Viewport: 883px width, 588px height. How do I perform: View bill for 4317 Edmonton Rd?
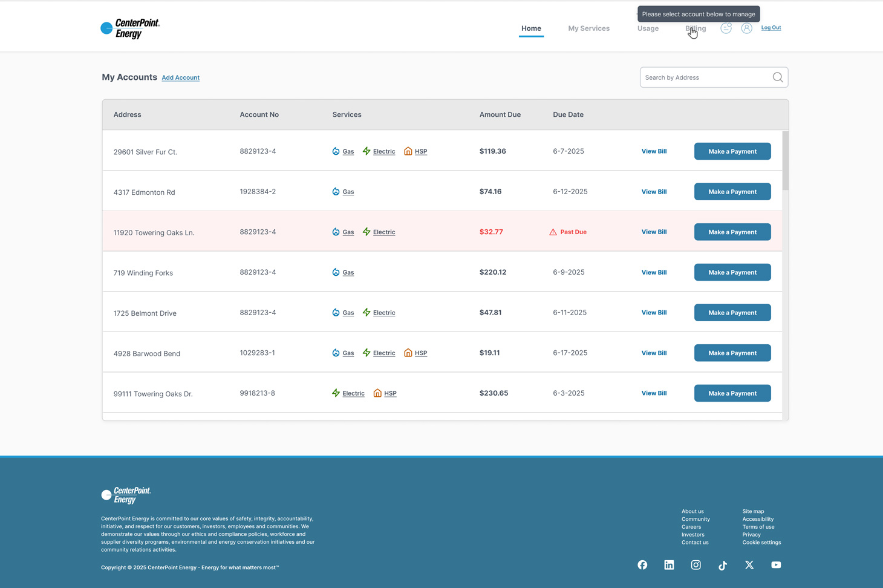tap(654, 192)
